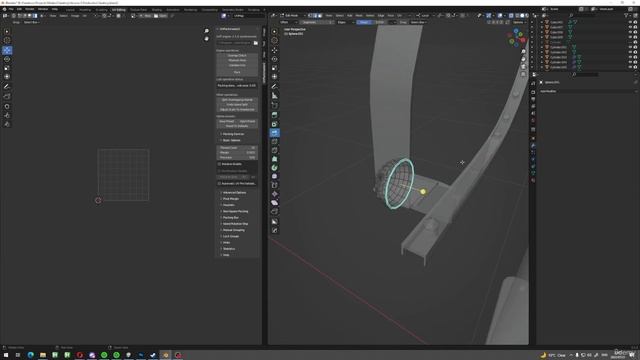Screen dimensions: 640x360
Task: Click the Overlap Check button
Action: tap(237, 56)
